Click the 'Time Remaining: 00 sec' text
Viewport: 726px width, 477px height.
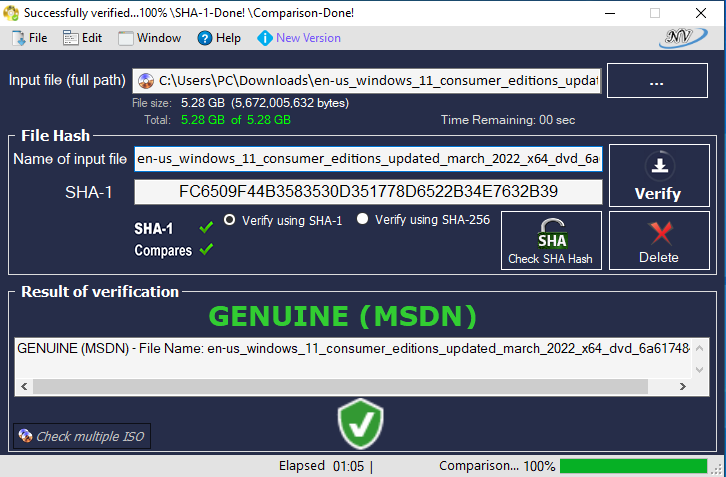point(508,120)
